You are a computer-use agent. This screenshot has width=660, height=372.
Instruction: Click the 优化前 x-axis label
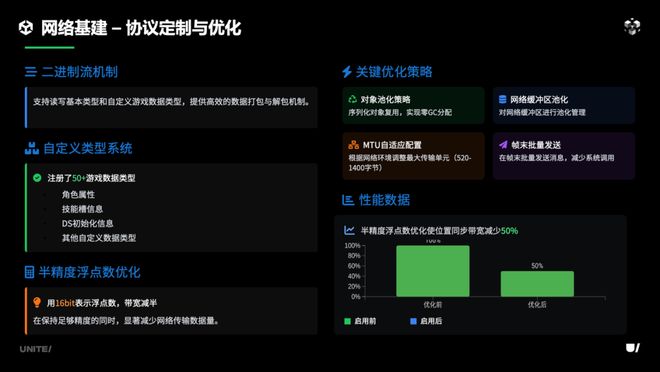point(433,304)
